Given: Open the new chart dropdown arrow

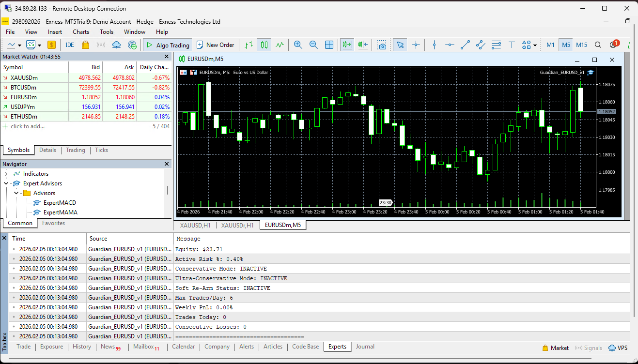Looking at the screenshot, I should pyautogui.click(x=19, y=45).
